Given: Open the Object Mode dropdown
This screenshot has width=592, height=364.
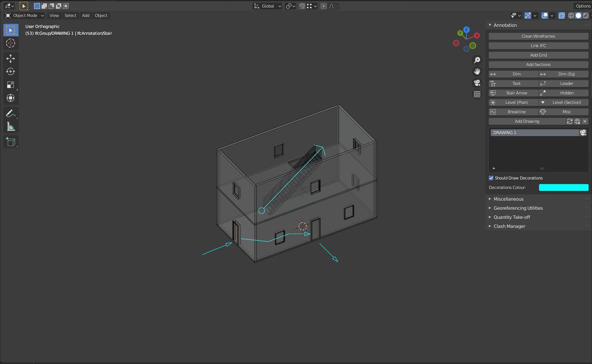Looking at the screenshot, I should (25, 15).
